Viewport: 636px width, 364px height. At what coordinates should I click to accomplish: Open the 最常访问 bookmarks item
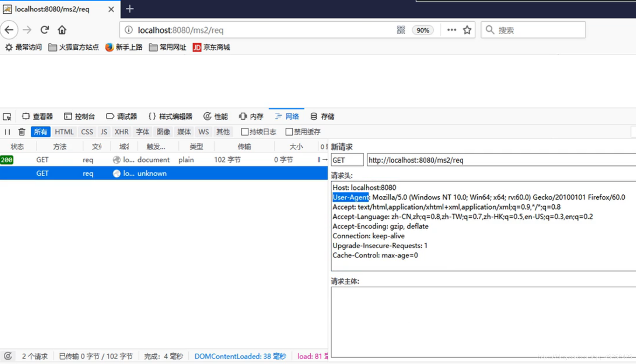point(23,47)
